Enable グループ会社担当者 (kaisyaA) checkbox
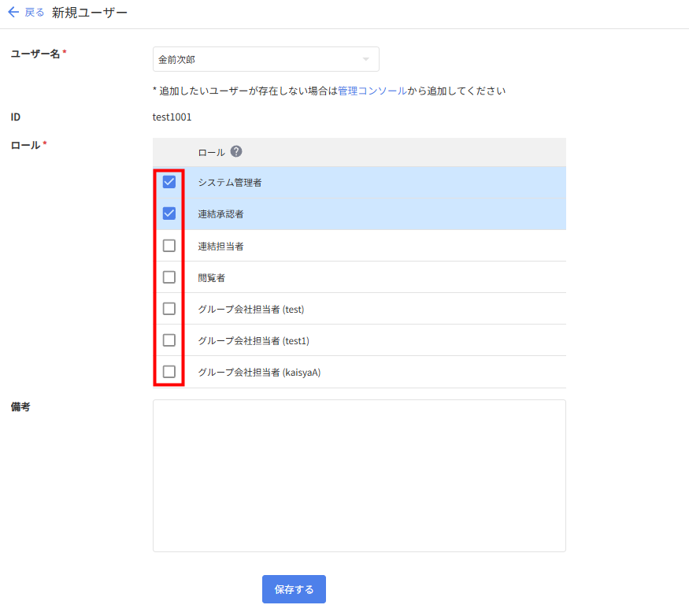 pyautogui.click(x=169, y=372)
